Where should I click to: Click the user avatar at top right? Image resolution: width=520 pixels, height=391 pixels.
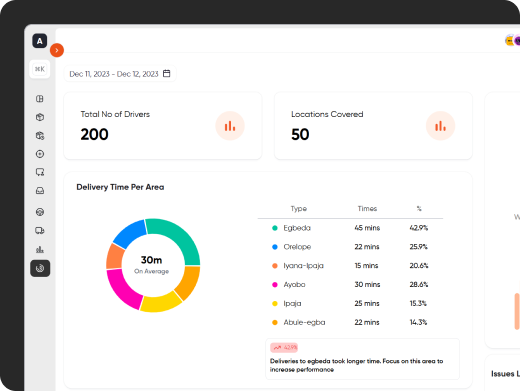tap(513, 41)
